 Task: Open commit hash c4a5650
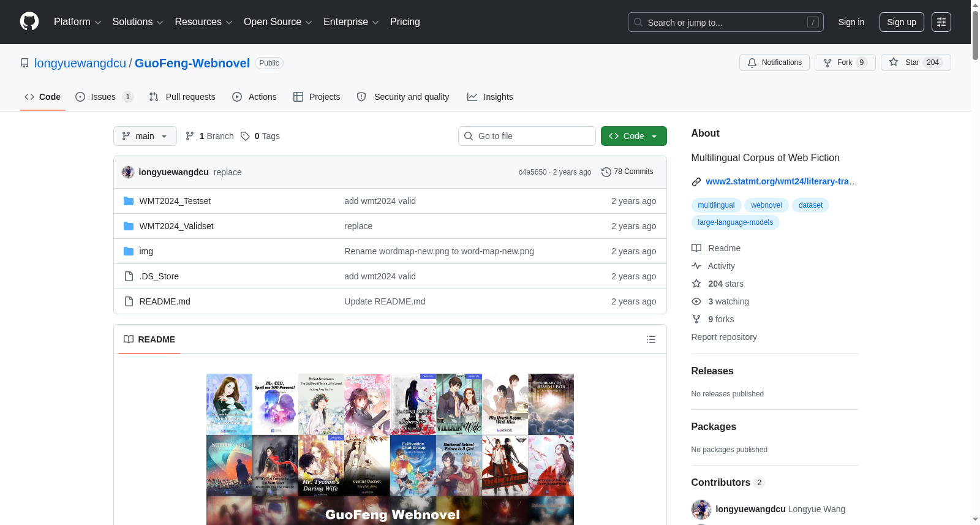[x=532, y=172]
